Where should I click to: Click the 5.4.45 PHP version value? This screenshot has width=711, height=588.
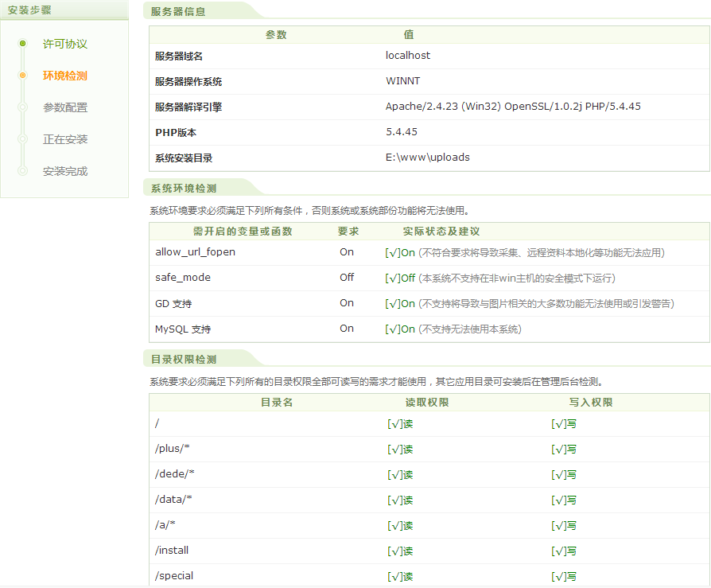402,131
